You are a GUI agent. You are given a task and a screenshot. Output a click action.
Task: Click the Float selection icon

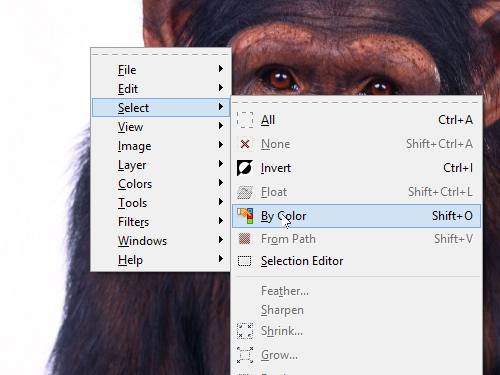coord(245,192)
